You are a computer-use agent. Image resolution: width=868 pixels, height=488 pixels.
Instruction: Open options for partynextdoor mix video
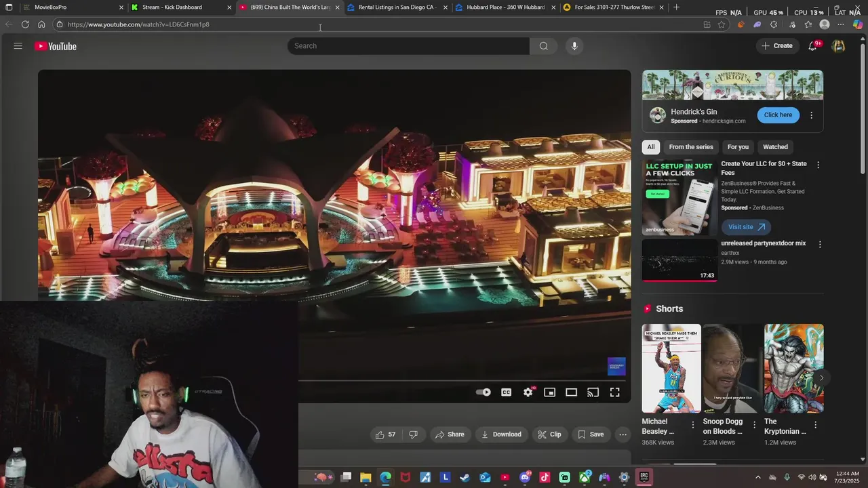coord(820,244)
